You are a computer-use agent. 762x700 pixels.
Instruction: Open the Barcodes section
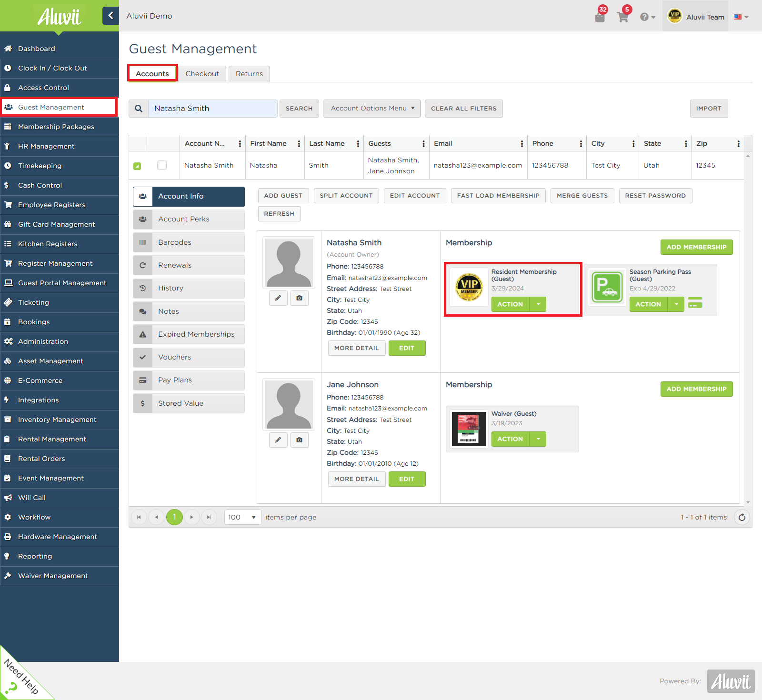pos(189,242)
